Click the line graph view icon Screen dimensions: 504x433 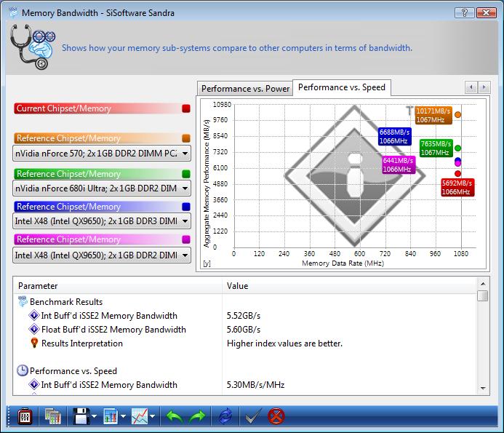[x=140, y=416]
